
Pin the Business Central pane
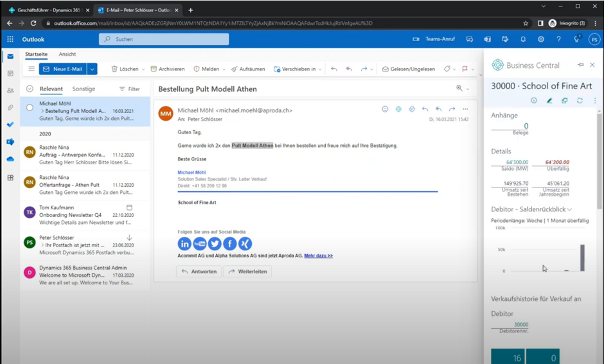tap(580, 65)
